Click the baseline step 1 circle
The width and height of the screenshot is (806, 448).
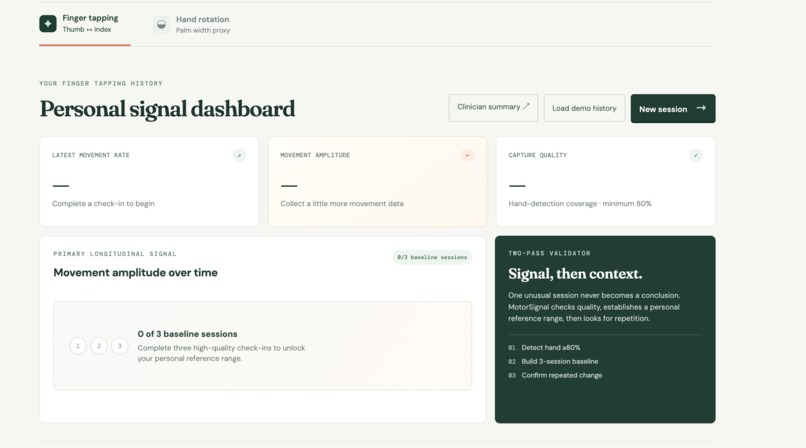[78, 346]
